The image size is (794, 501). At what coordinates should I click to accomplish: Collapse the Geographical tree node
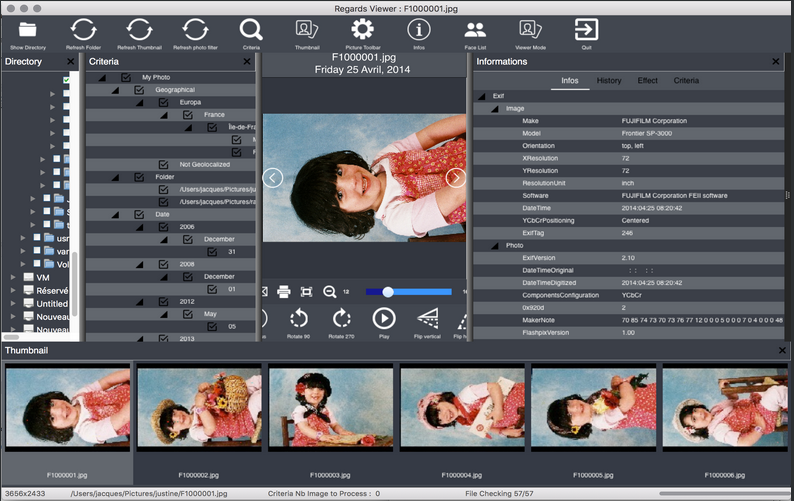tap(115, 90)
